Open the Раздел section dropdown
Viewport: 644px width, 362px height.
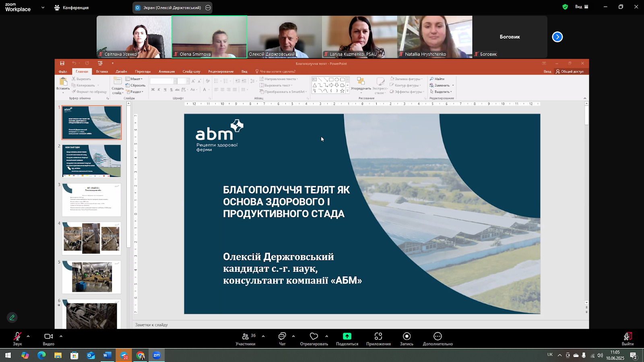point(134,92)
